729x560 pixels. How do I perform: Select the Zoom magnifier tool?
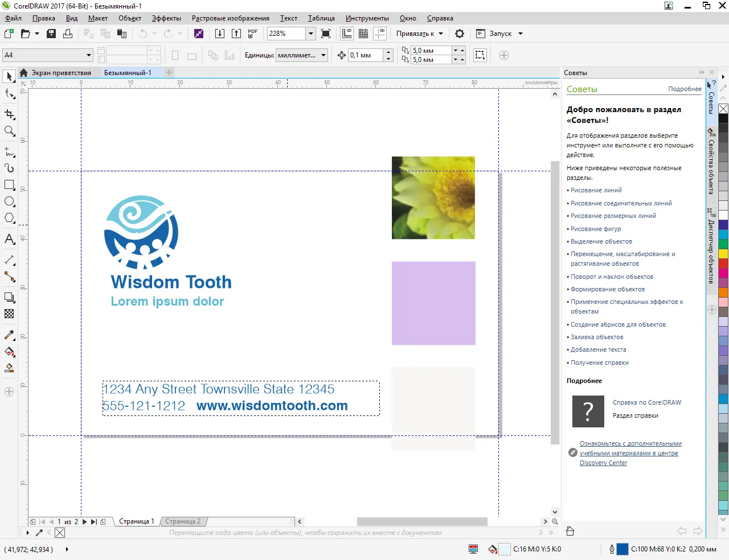click(x=9, y=131)
